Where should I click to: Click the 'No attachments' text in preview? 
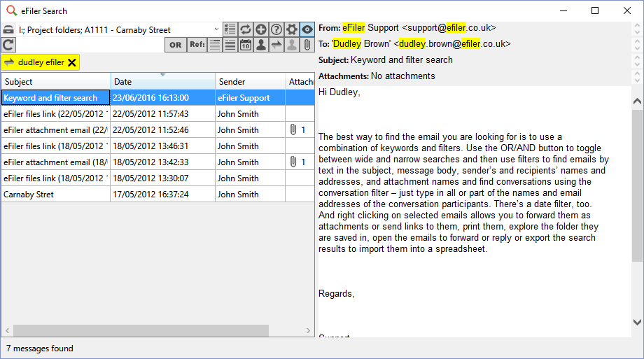403,76
